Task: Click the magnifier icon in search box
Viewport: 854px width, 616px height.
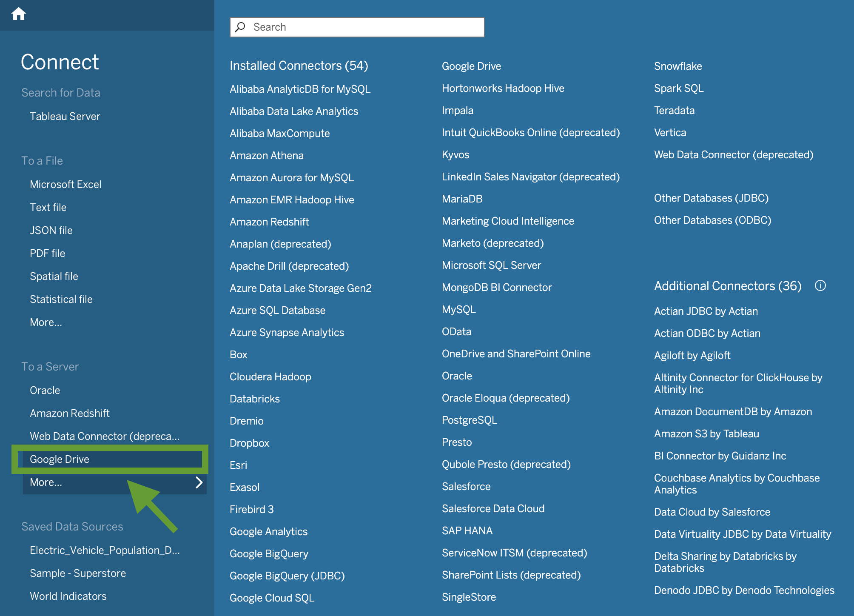Action: 240,27
